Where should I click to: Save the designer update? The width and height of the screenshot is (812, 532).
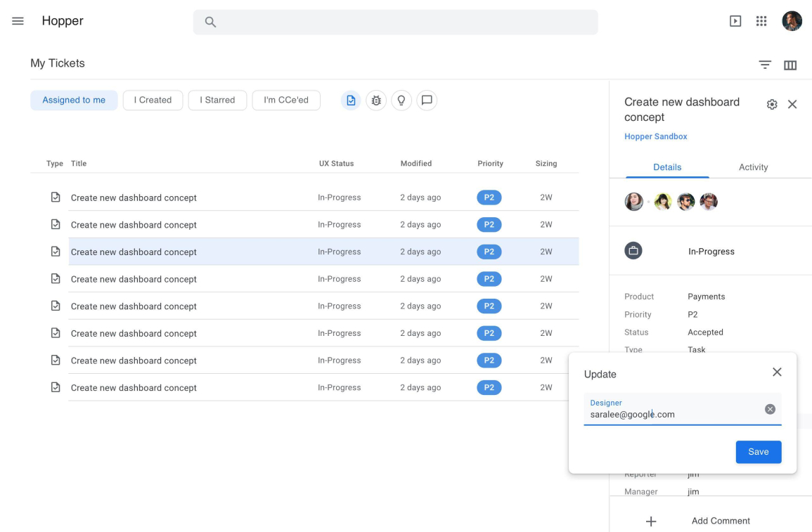click(x=758, y=452)
